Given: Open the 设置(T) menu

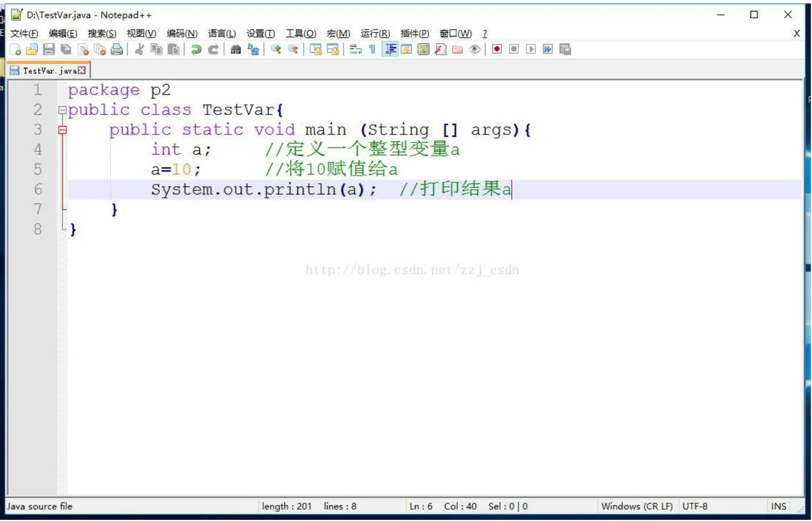Looking at the screenshot, I should tap(260, 34).
